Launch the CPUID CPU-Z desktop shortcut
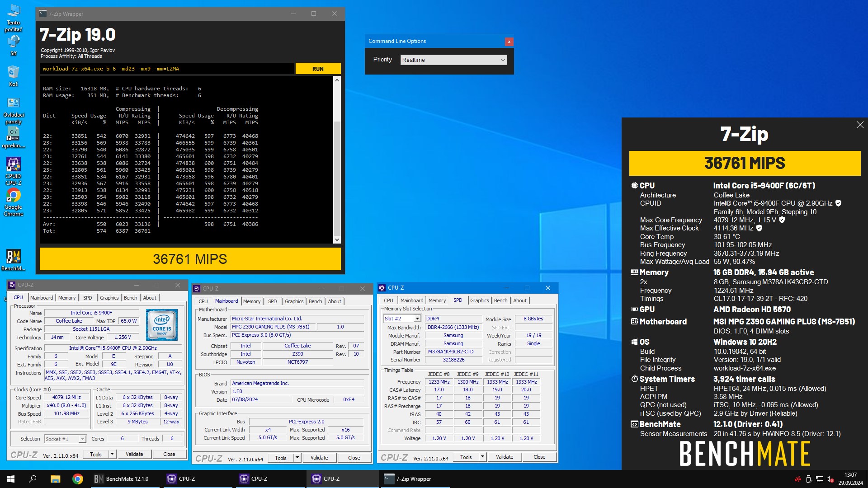Image resolution: width=868 pixels, height=488 pixels. pyautogui.click(x=14, y=172)
